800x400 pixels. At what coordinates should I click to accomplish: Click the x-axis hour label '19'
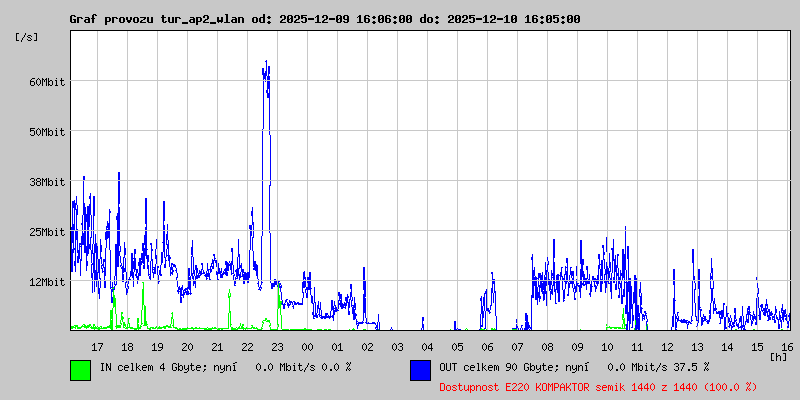[157, 347]
